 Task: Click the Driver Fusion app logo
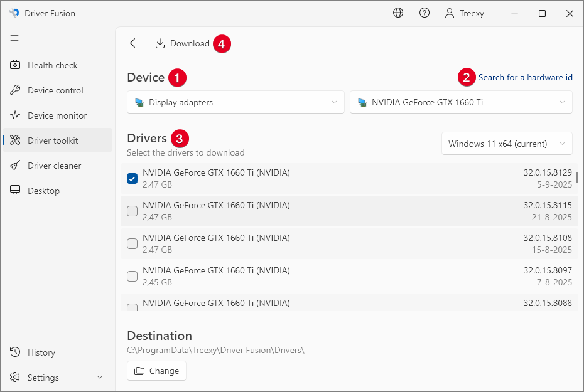[14, 13]
